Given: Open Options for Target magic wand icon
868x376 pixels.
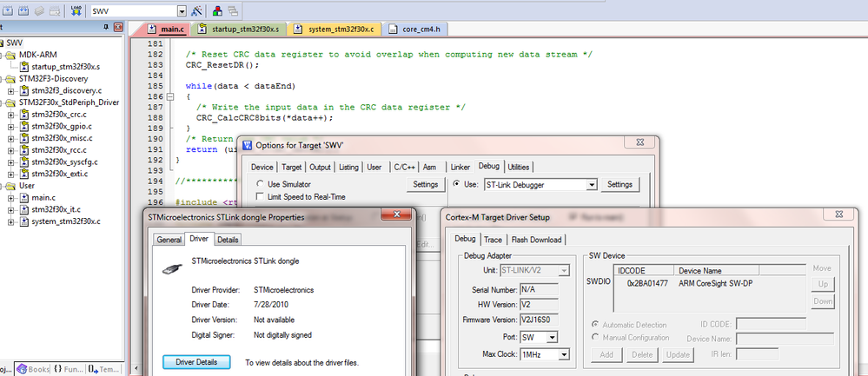Looking at the screenshot, I should (196, 10).
